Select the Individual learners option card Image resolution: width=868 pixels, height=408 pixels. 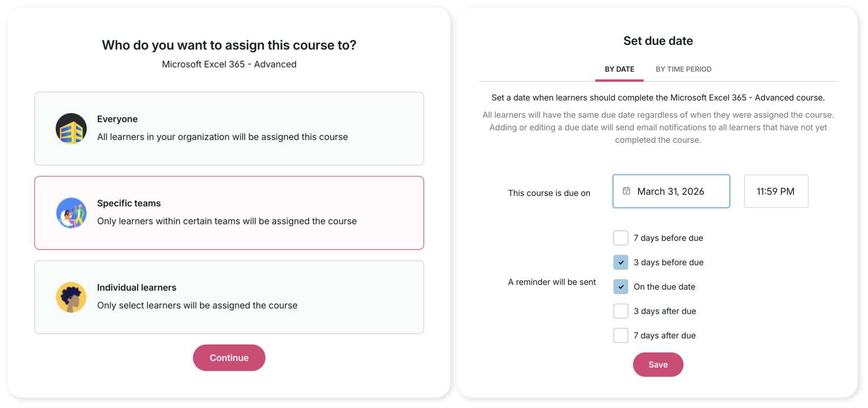(x=229, y=297)
